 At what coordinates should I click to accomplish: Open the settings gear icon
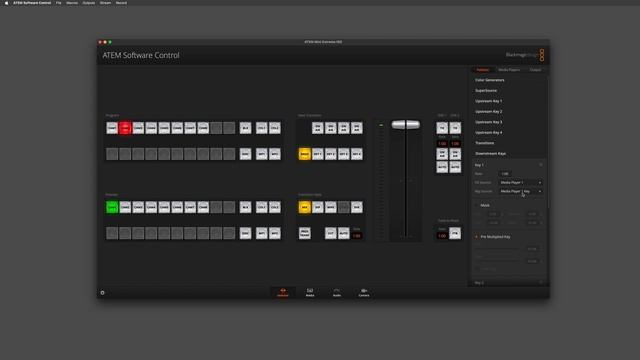point(102,293)
